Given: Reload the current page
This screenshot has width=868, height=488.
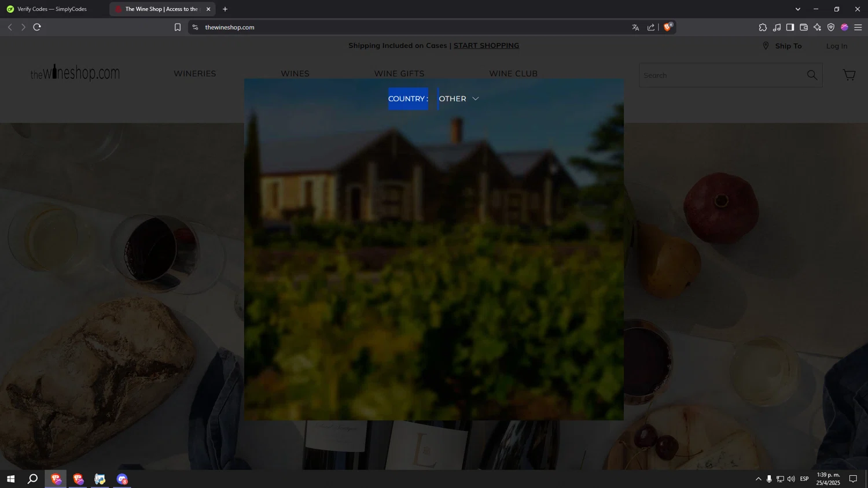Looking at the screenshot, I should (37, 27).
